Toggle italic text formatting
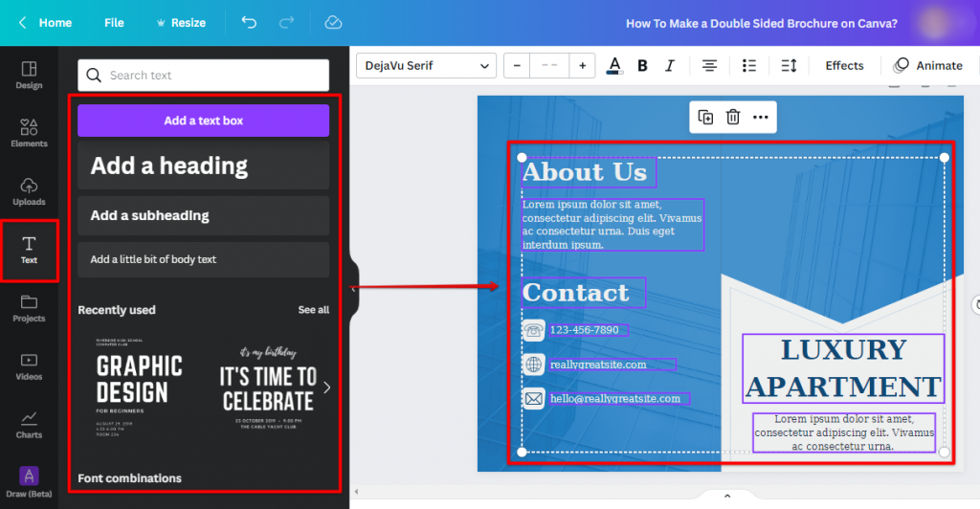980x509 pixels. coord(670,65)
